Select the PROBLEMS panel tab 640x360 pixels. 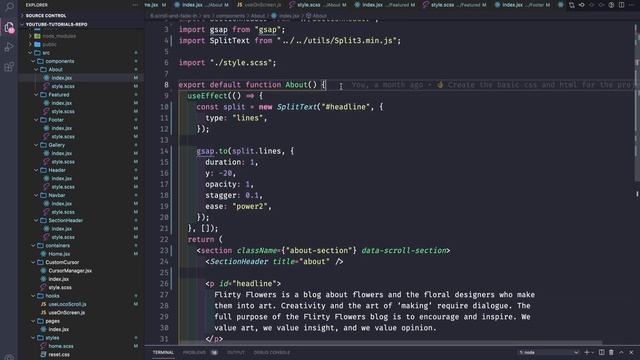click(194, 352)
